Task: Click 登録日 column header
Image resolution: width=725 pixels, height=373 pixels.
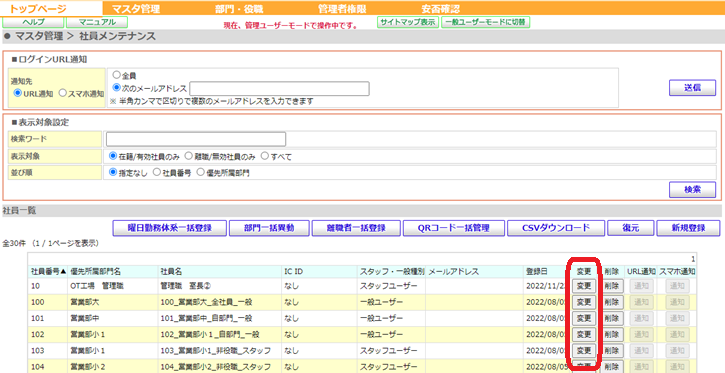Action: 537,271
